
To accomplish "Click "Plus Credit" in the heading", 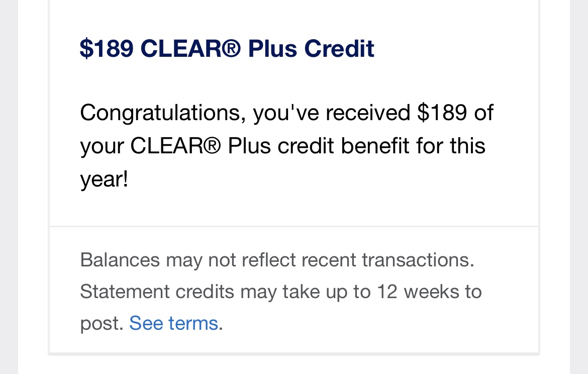I will pos(311,49).
